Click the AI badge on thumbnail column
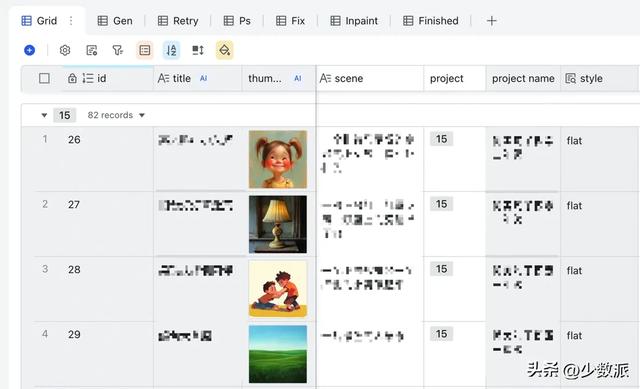 click(x=298, y=78)
